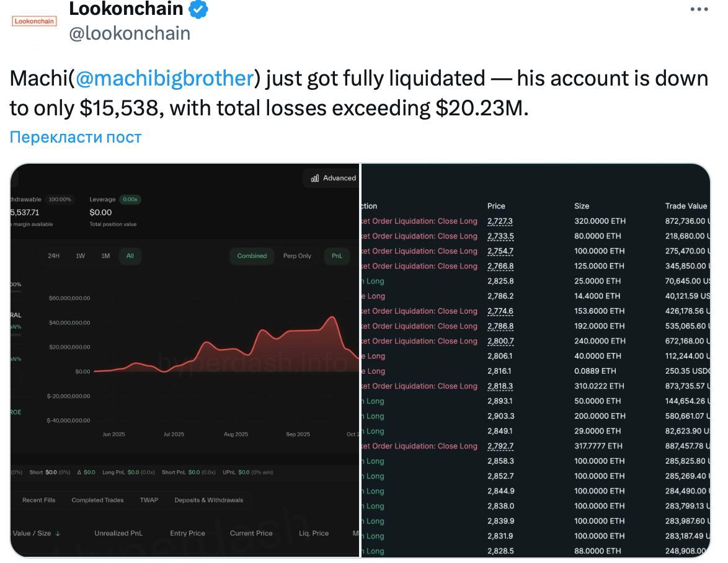Toggle the PnL chart mode
The height and width of the screenshot is (563, 728).
coord(337,256)
